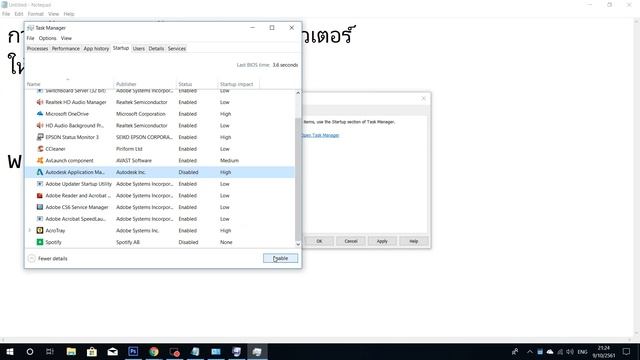Switch to the Processes tab
This screenshot has height=360, width=640.
pyautogui.click(x=38, y=49)
